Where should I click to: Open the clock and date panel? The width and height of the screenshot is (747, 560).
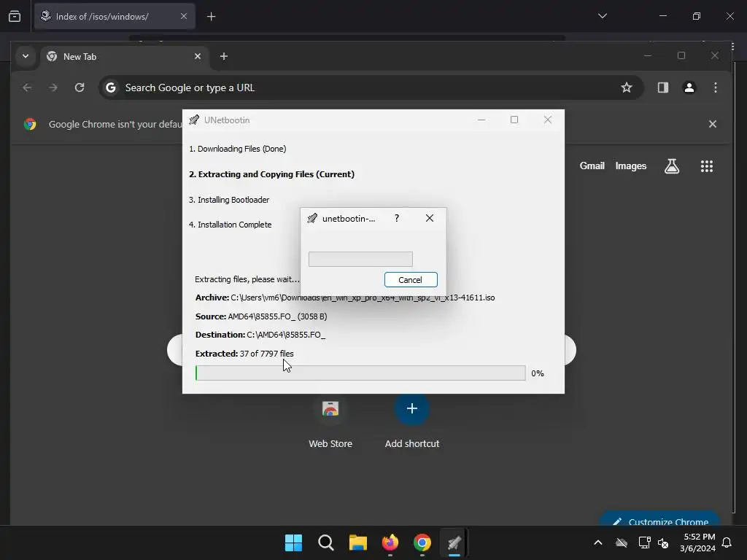click(x=697, y=542)
